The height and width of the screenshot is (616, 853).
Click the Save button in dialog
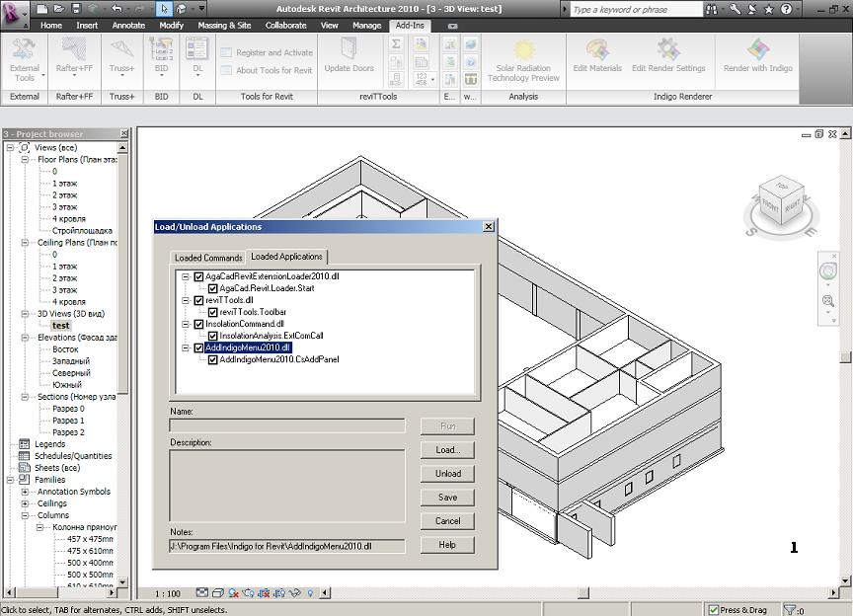447,498
